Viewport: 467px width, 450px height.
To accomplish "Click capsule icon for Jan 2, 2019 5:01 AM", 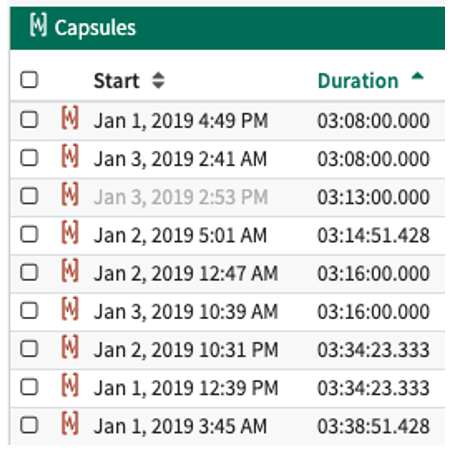I will point(70,232).
